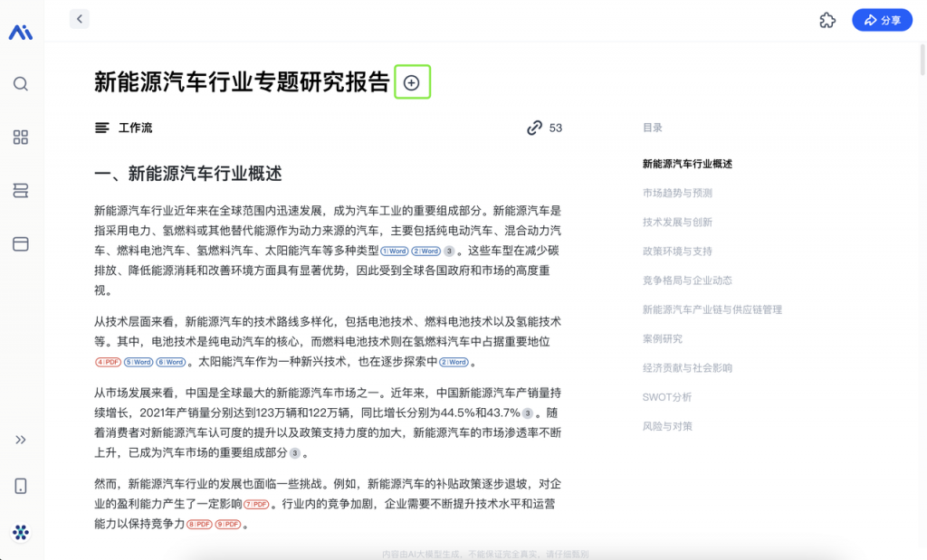Click the vertical scrollbar thumb at right edge
Viewport: 927px width, 560px height.
922,60
